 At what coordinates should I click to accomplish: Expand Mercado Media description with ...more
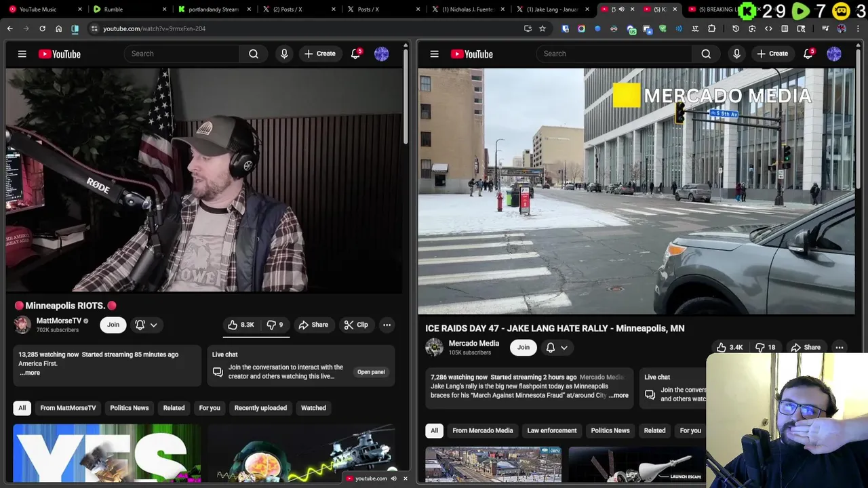(x=618, y=395)
